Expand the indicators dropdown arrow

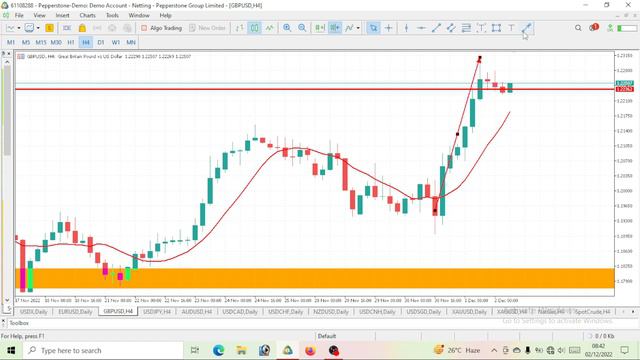(358, 28)
